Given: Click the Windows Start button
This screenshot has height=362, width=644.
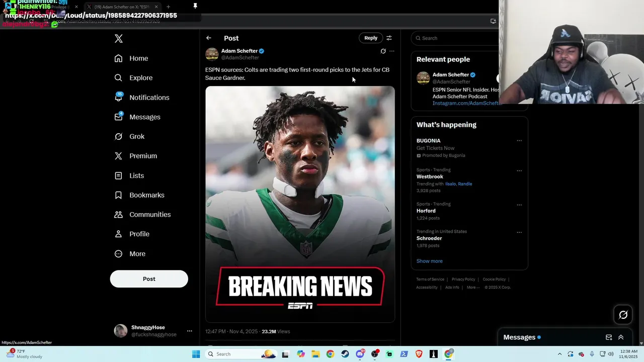Looking at the screenshot, I should [196, 354].
